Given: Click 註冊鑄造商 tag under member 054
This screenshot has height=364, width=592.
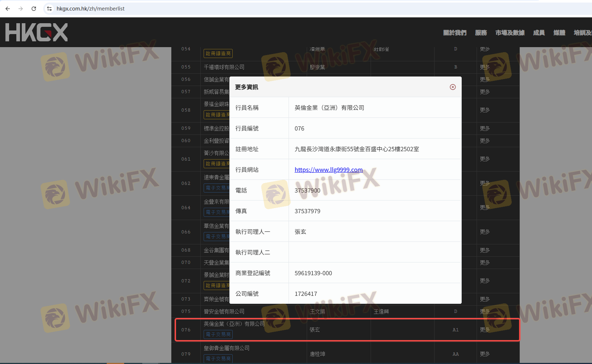Looking at the screenshot, I should (x=218, y=54).
